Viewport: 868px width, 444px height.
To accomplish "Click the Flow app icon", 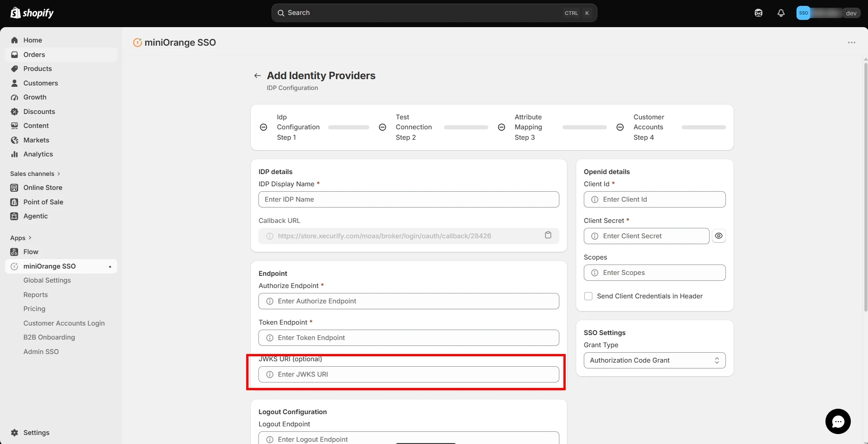I will (x=14, y=252).
